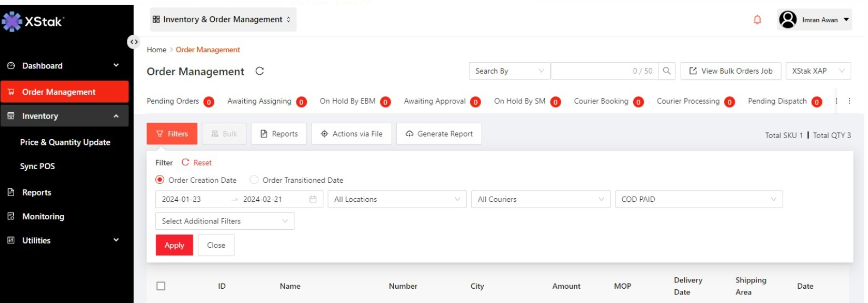Open the All Couriers dropdown
This screenshot has height=303, width=868.
pyautogui.click(x=541, y=199)
